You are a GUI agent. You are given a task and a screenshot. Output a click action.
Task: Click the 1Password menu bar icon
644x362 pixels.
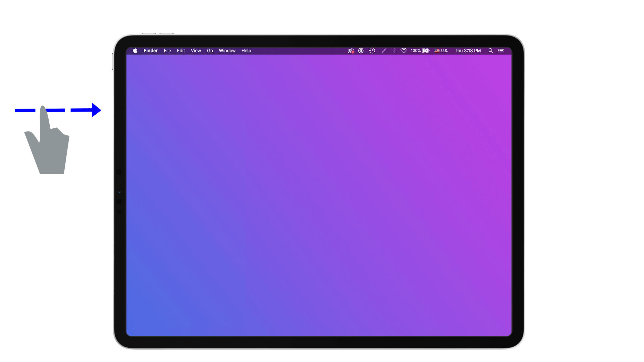pos(361,51)
